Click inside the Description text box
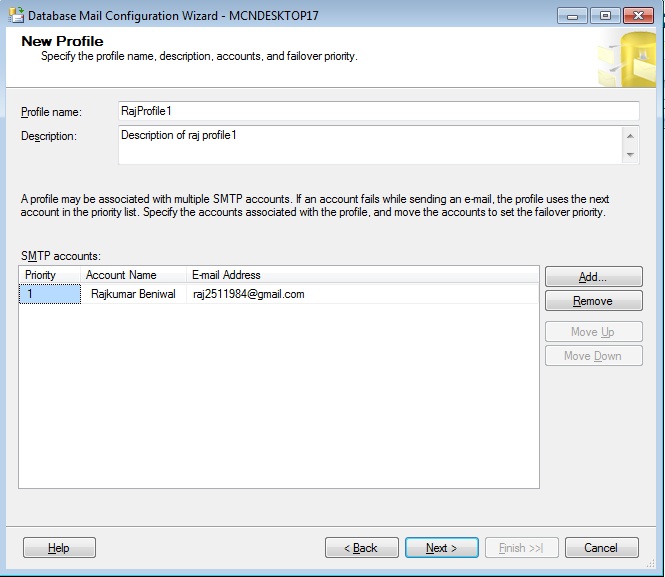The width and height of the screenshot is (665, 577). (370, 145)
